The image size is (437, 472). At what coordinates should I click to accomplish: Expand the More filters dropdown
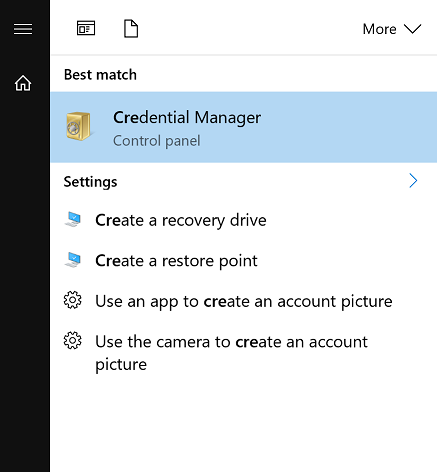pyautogui.click(x=392, y=29)
